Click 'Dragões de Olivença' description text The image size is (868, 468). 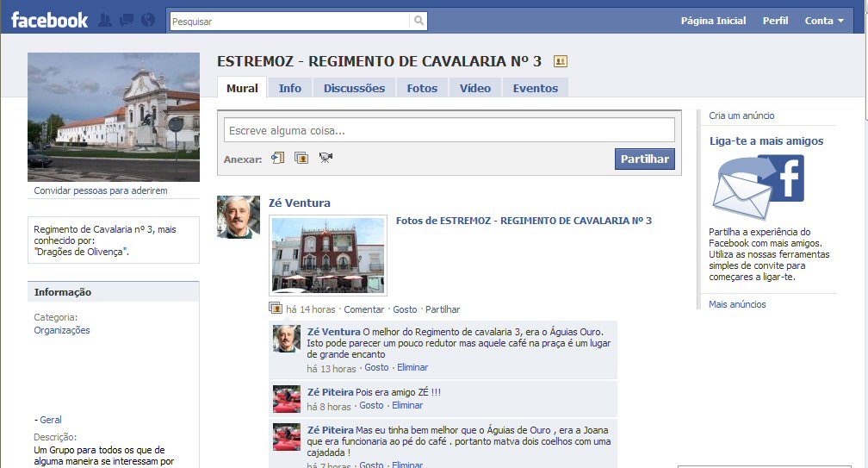[x=81, y=252]
